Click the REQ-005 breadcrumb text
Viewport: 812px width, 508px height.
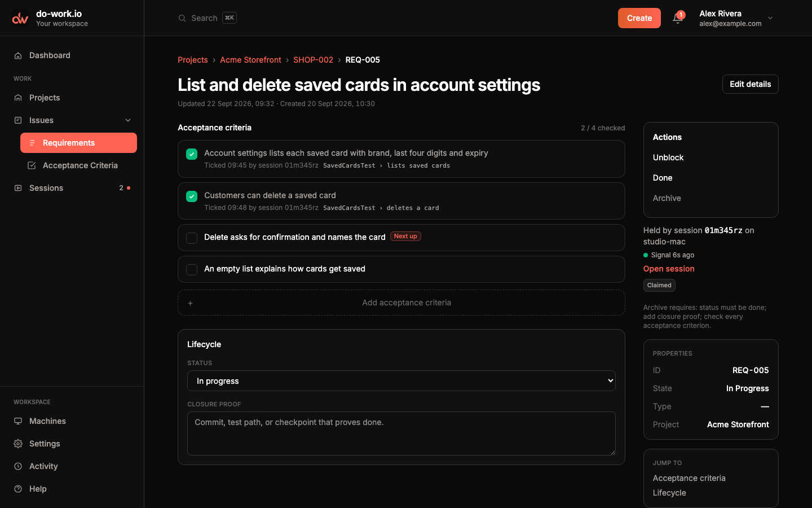coord(363,60)
